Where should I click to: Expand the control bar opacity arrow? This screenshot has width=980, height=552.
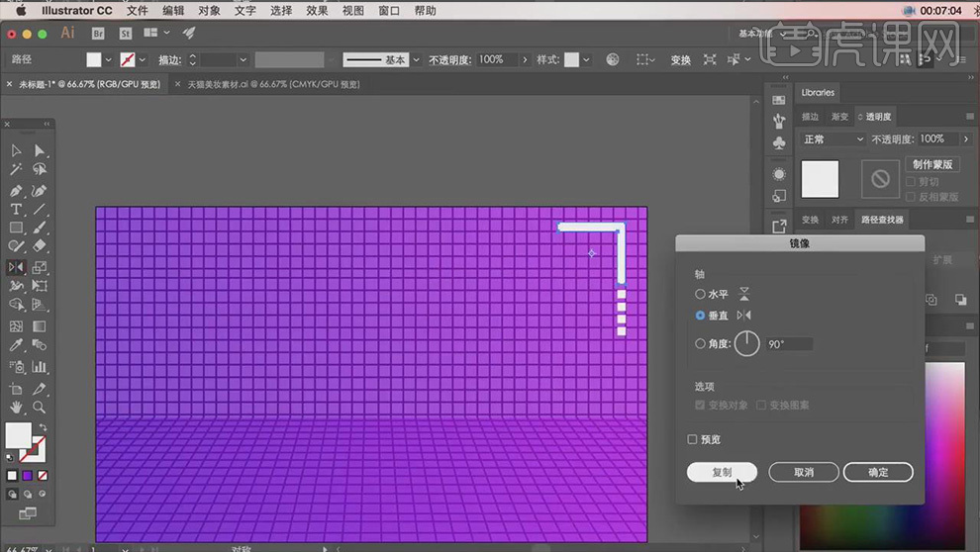(525, 60)
